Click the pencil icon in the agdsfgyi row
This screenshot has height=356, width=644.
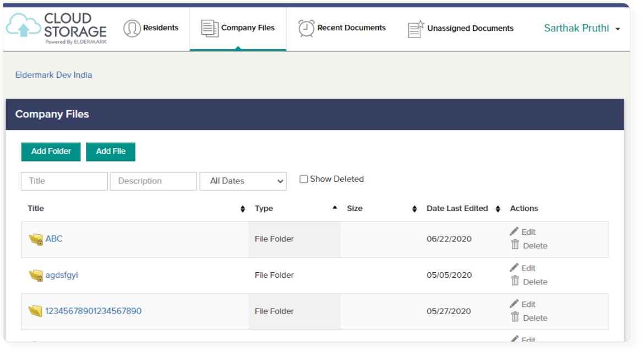point(514,268)
